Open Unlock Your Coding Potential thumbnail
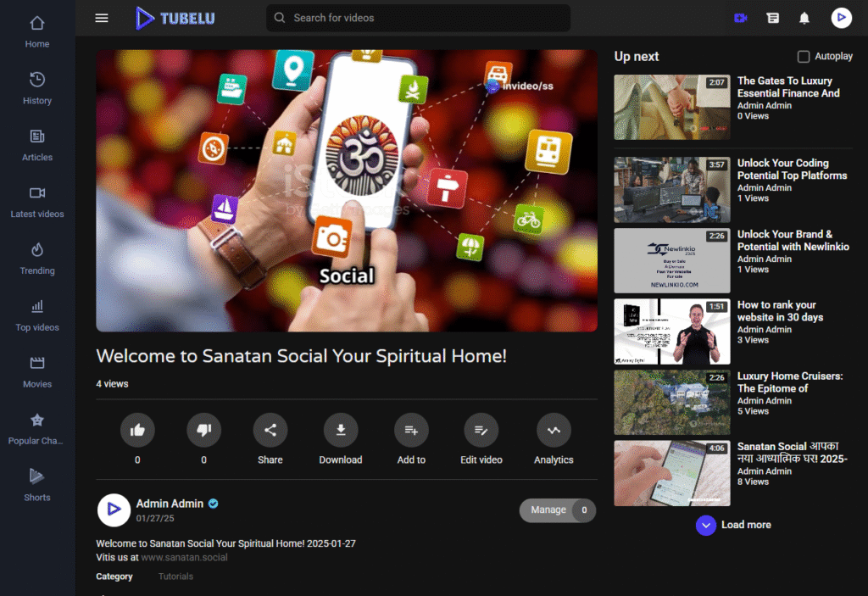This screenshot has width=868, height=596. tap(672, 189)
